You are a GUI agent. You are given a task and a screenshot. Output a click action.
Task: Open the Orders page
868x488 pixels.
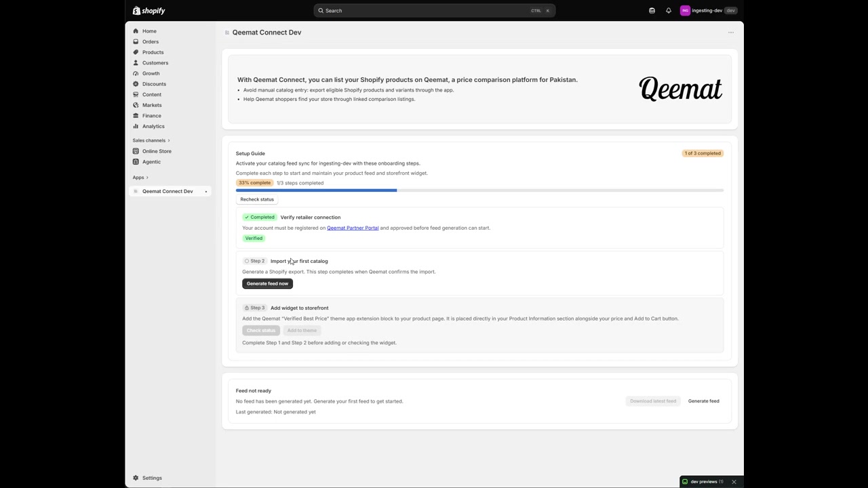(x=151, y=42)
